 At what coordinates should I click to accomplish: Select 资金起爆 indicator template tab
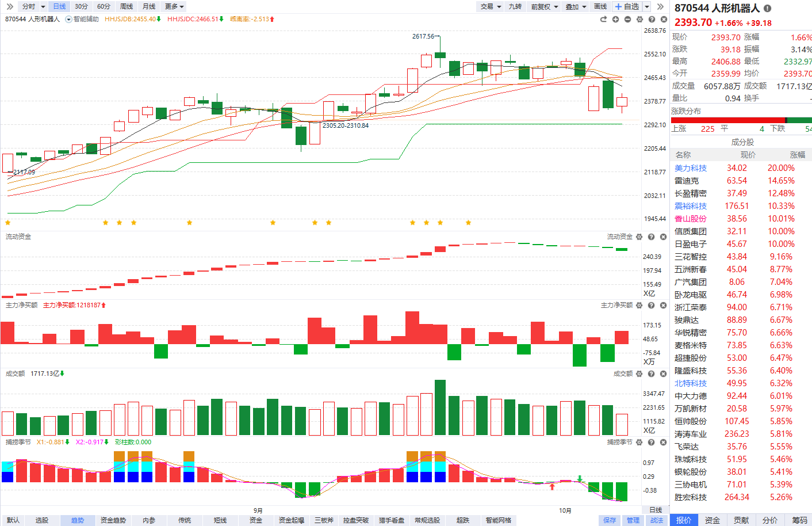click(291, 520)
